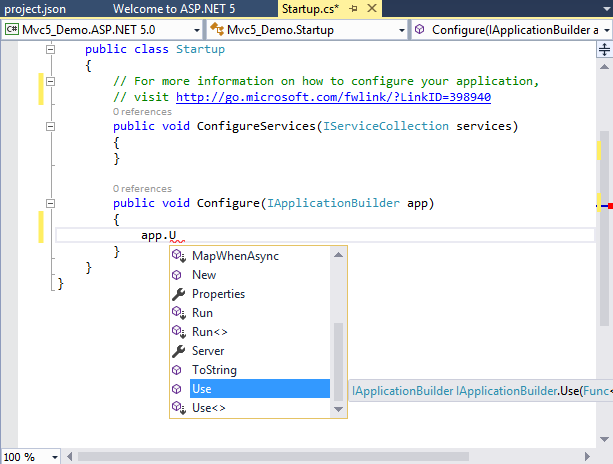Open the go.microsoft.com fwlink hyperlink
Screen dimensions: 613x464
(333, 97)
